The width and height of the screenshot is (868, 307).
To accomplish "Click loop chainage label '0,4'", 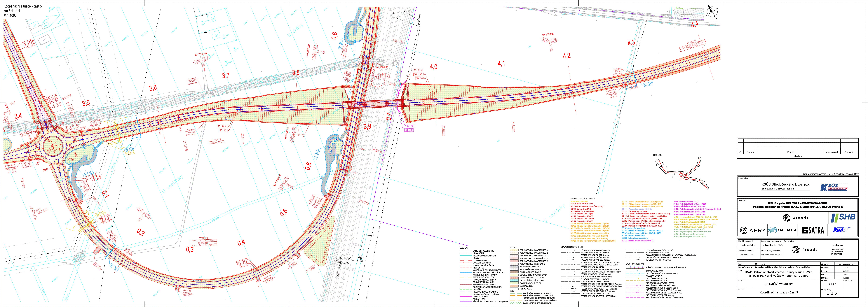I will point(241,242).
